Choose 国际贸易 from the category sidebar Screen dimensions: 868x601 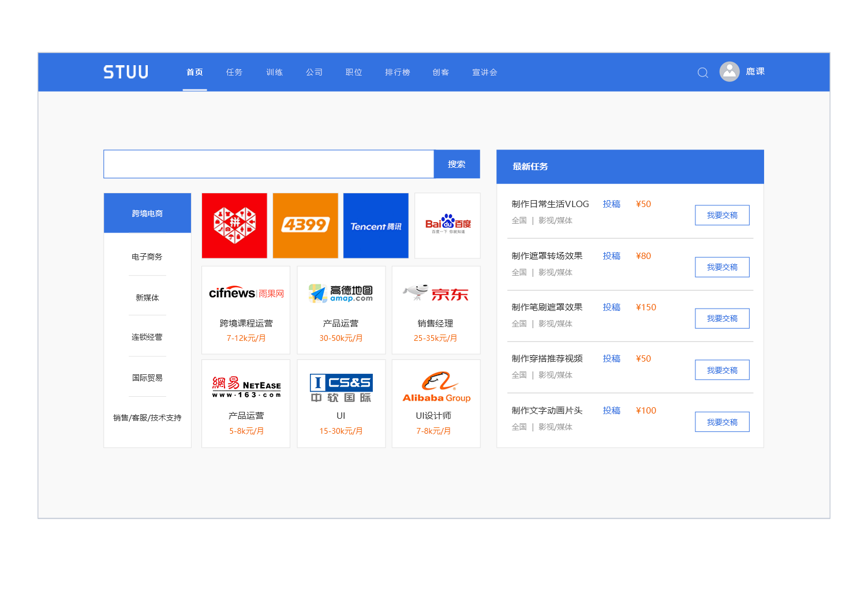click(147, 378)
